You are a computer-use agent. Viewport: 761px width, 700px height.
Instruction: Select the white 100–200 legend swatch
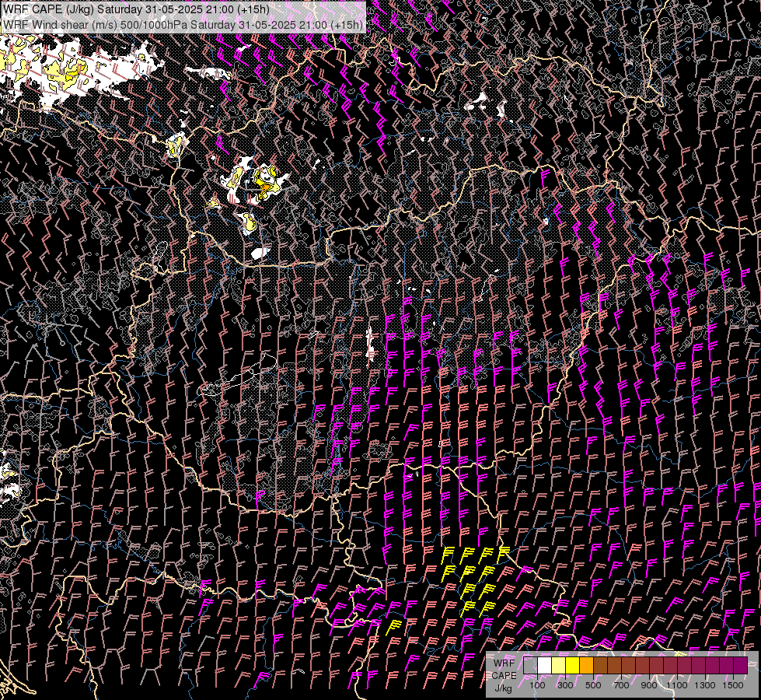tap(545, 665)
